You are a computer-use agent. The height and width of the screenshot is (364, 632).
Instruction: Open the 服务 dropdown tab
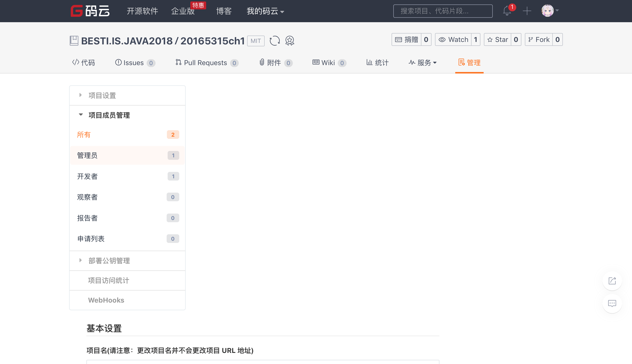click(x=423, y=63)
